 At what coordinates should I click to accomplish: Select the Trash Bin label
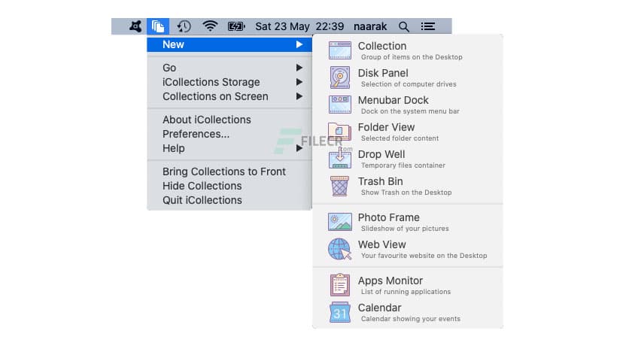coord(380,181)
